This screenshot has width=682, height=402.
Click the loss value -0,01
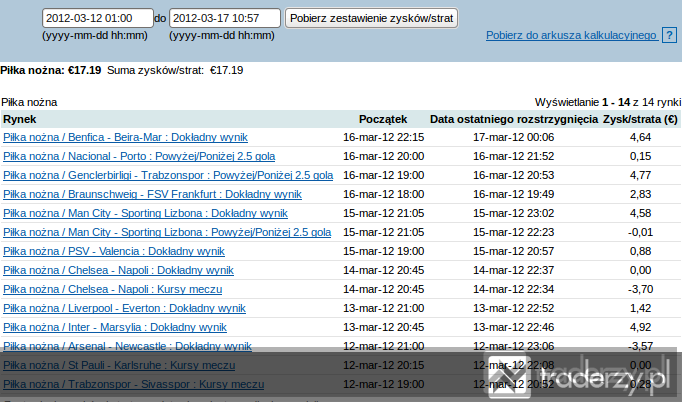pos(640,232)
